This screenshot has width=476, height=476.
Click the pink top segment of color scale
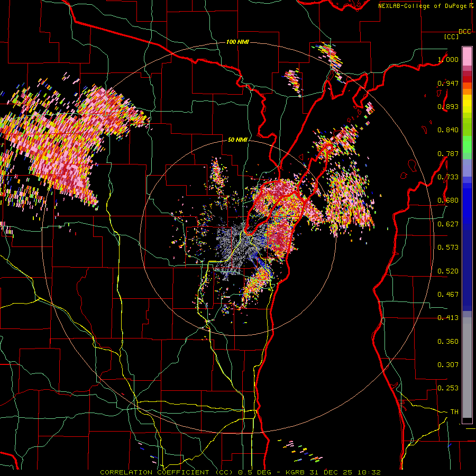tap(467, 56)
